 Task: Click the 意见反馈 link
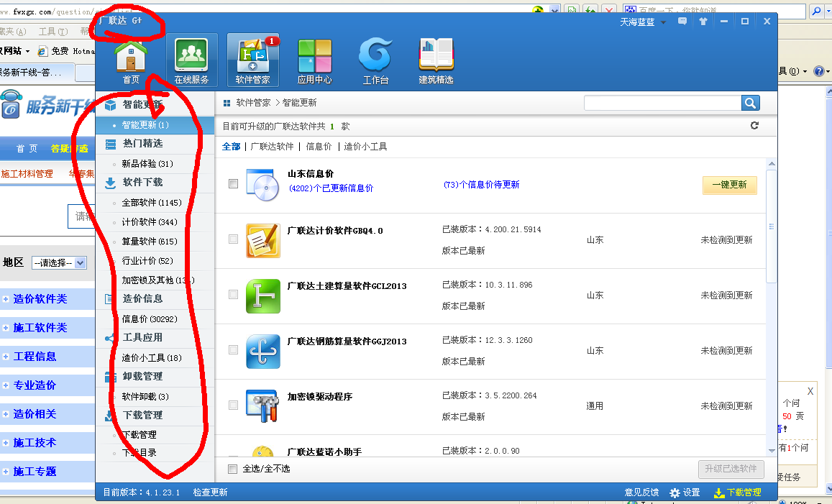[x=641, y=492]
